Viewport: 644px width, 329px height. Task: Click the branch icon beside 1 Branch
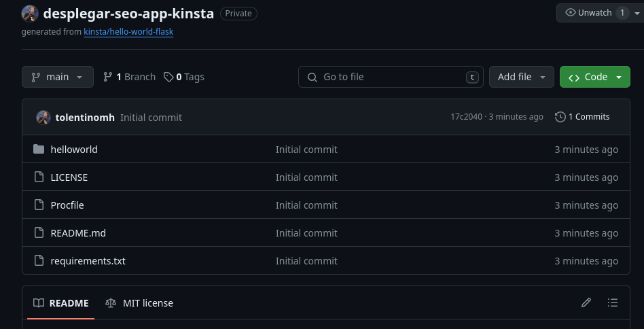(107, 77)
